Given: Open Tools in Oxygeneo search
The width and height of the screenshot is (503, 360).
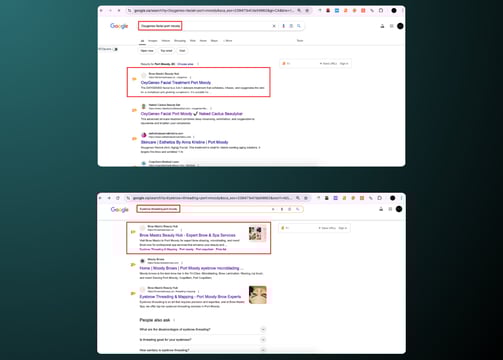Looking at the screenshot, I should click(300, 41).
